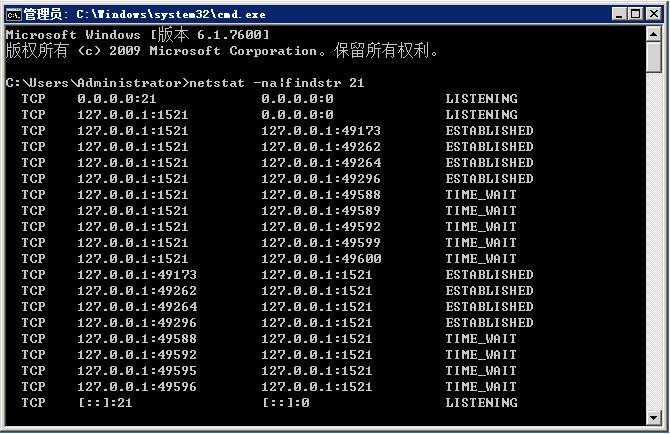Click local address "0.0.0.0:21"
Screen dimensions: 670x434
click(117, 99)
